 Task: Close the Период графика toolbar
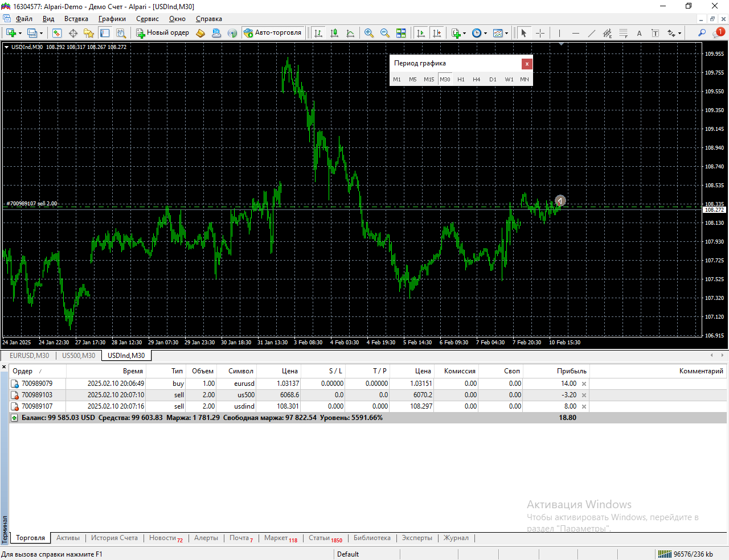(527, 64)
